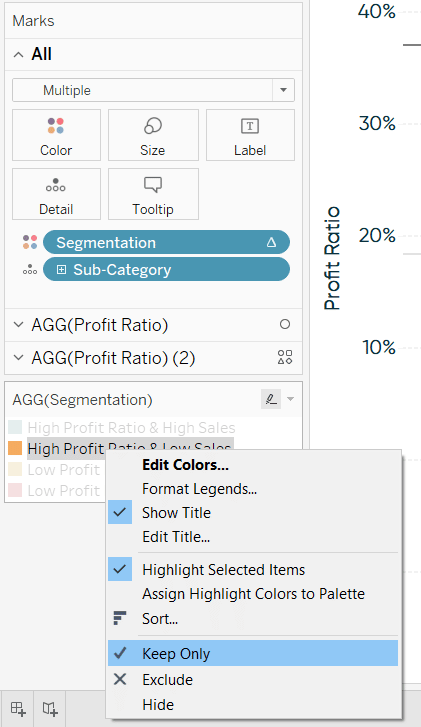Screen dimensions: 421x727
Task: Open the Detail marks card
Action: (x=56, y=194)
